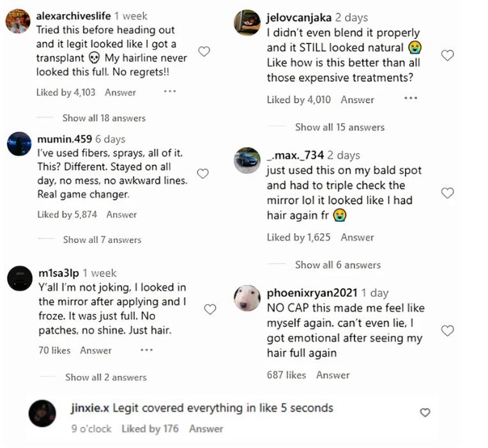Heart the _.max._734 comment

(x=448, y=193)
